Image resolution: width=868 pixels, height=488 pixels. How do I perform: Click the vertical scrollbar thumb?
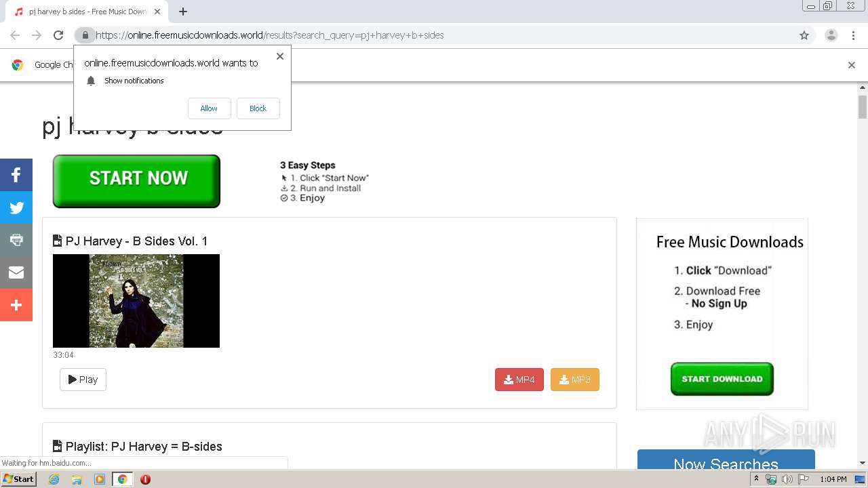click(x=863, y=107)
